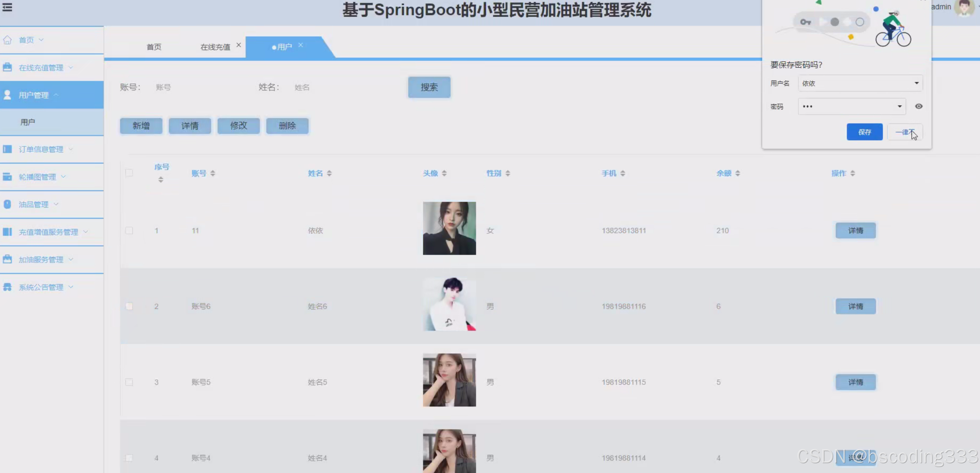980x473 pixels.
Task: Click the 在线充值管理 sidebar icon
Action: point(7,68)
